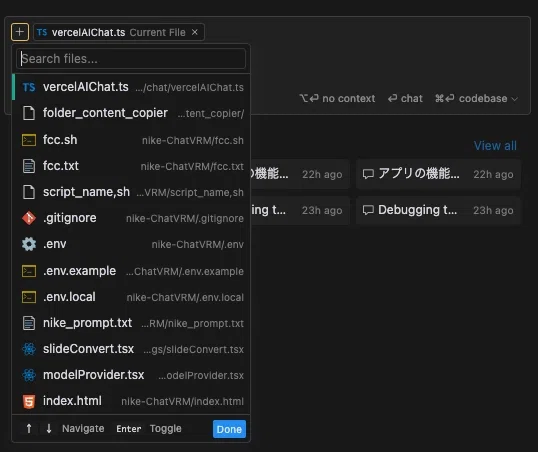Toggle .env.example in the file list
This screenshot has height=452, width=538.
[x=131, y=271]
